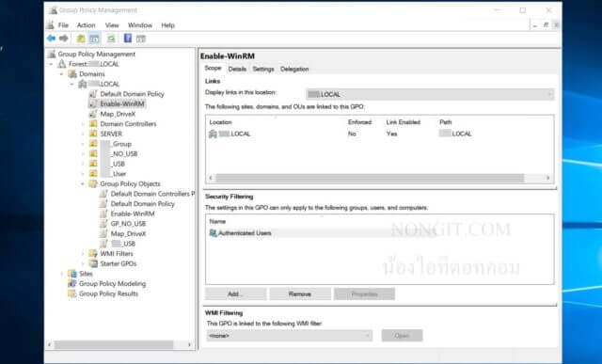Expand the Domain Controllers OU
The image size is (602, 364).
83,123
